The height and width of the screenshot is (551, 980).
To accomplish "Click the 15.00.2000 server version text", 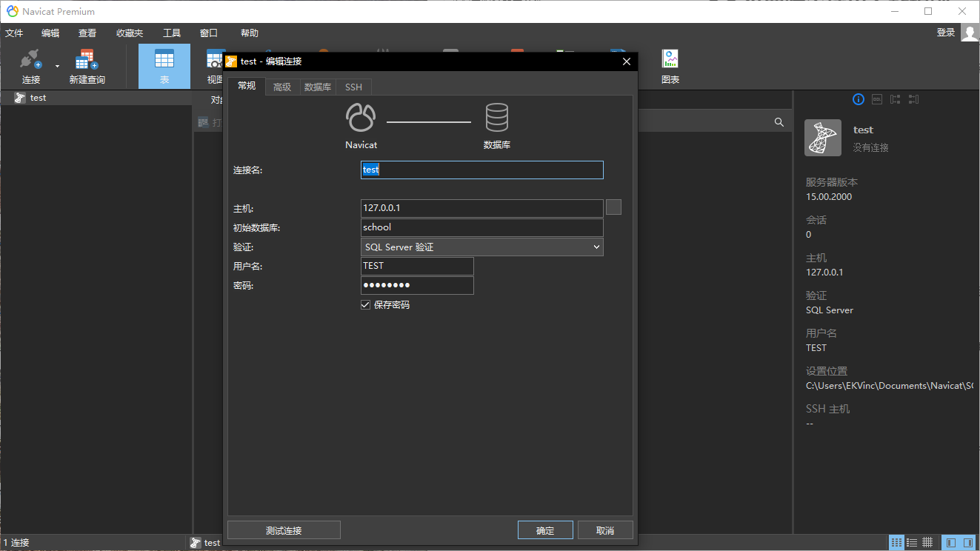I will 829,197.
